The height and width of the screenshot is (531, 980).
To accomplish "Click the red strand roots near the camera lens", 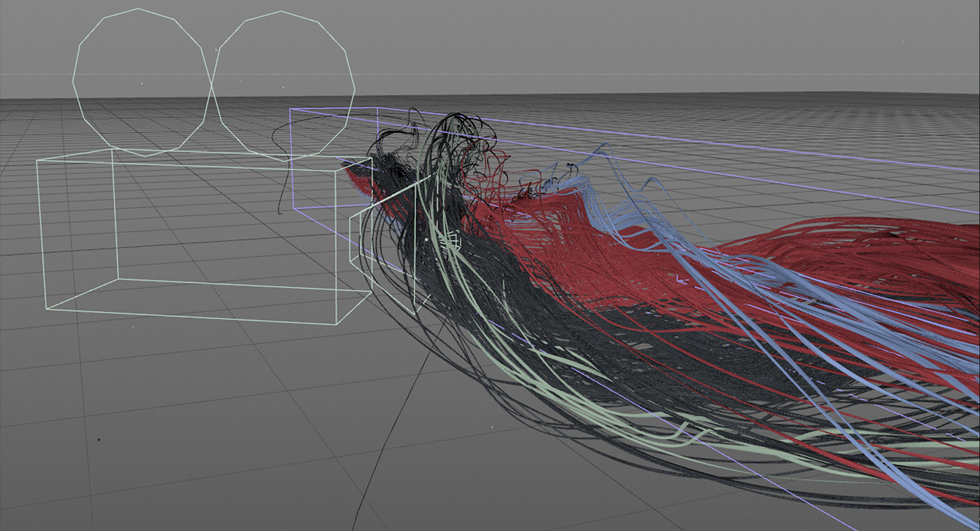I will click(x=356, y=177).
